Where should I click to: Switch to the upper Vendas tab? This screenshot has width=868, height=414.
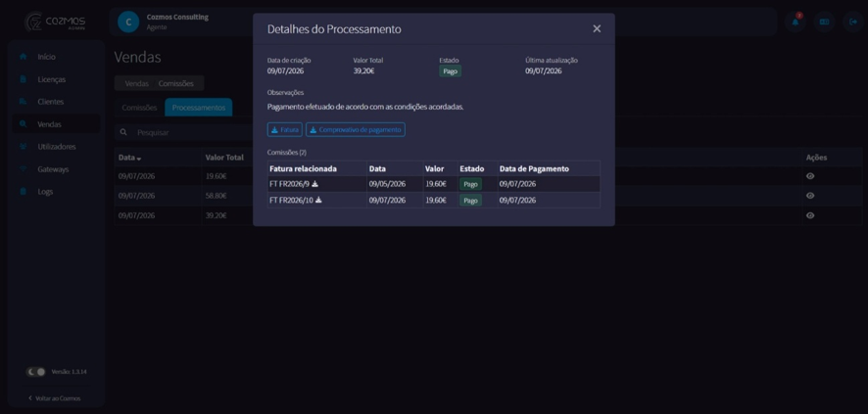click(137, 83)
